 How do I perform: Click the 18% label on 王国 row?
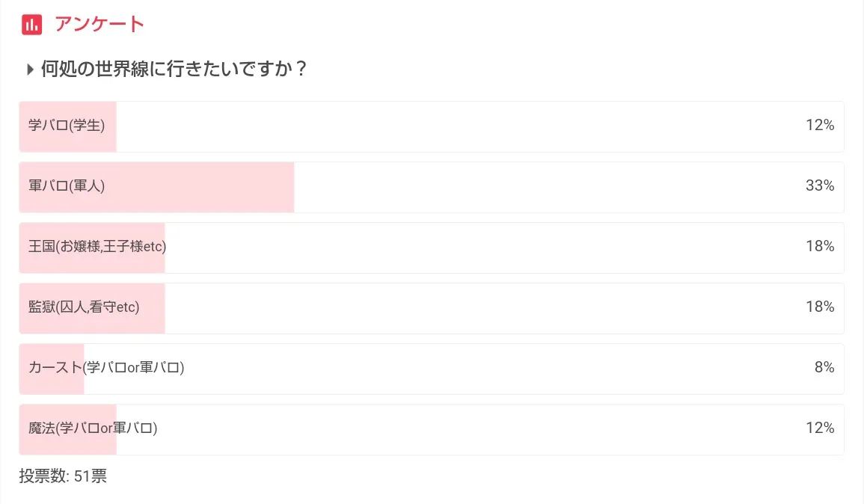click(819, 247)
